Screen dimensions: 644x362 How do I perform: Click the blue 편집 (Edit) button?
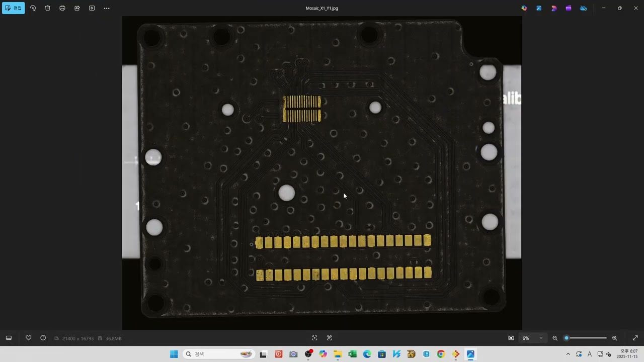pos(14,8)
